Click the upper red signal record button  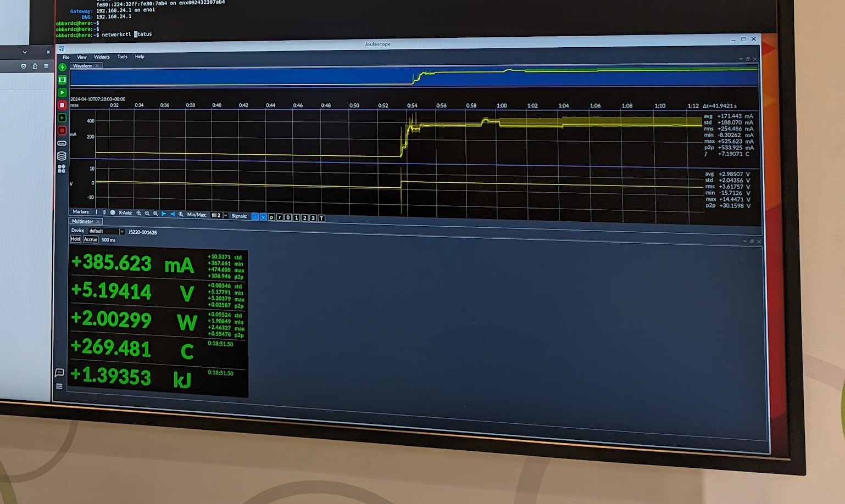tap(62, 105)
